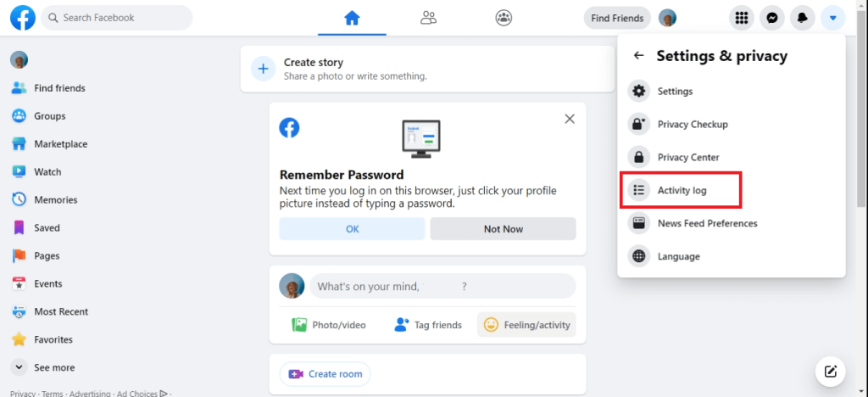Screen dimensions: 868x397
Task: Open Messenger chats
Action: point(771,19)
